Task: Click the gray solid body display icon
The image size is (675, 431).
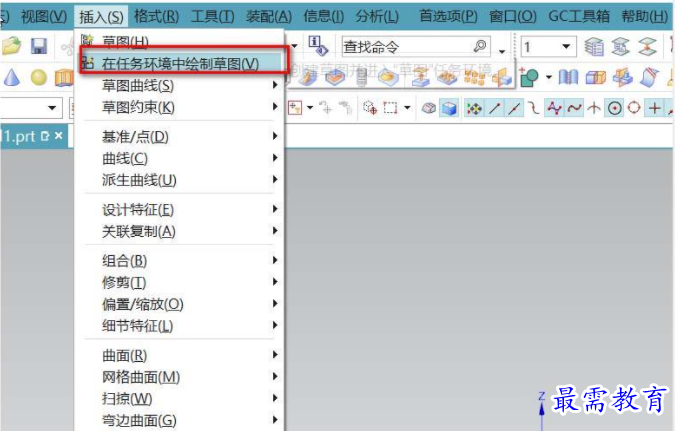Action: tap(428, 108)
